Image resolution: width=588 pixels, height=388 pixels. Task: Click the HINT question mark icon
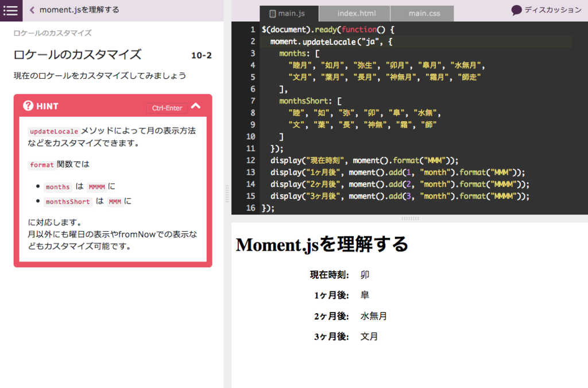coord(28,106)
